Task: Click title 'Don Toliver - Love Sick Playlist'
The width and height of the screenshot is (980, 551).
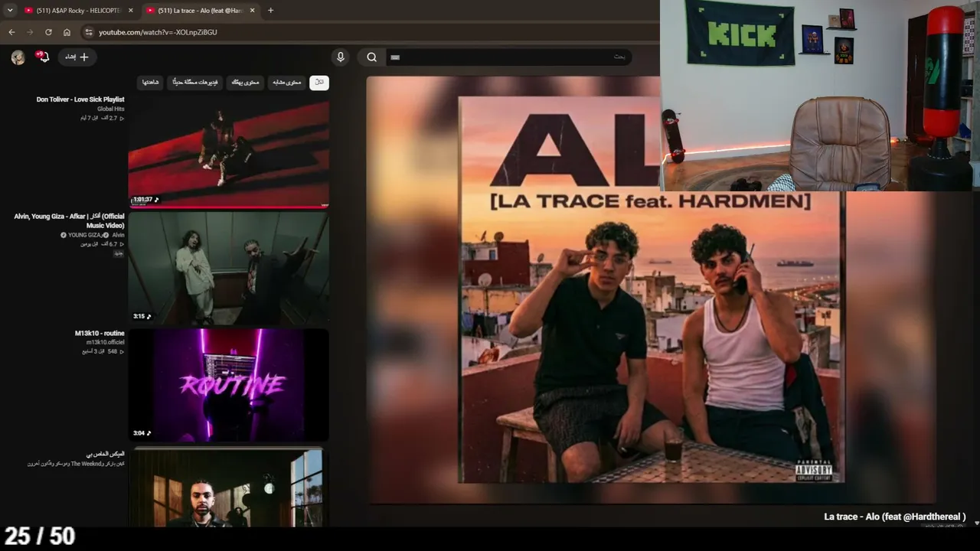Action: coord(80,99)
